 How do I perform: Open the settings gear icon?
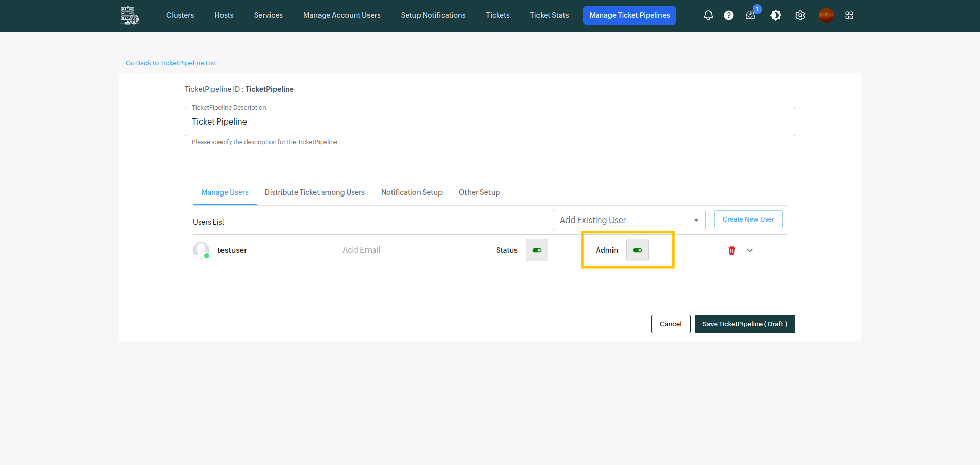[x=800, y=15]
